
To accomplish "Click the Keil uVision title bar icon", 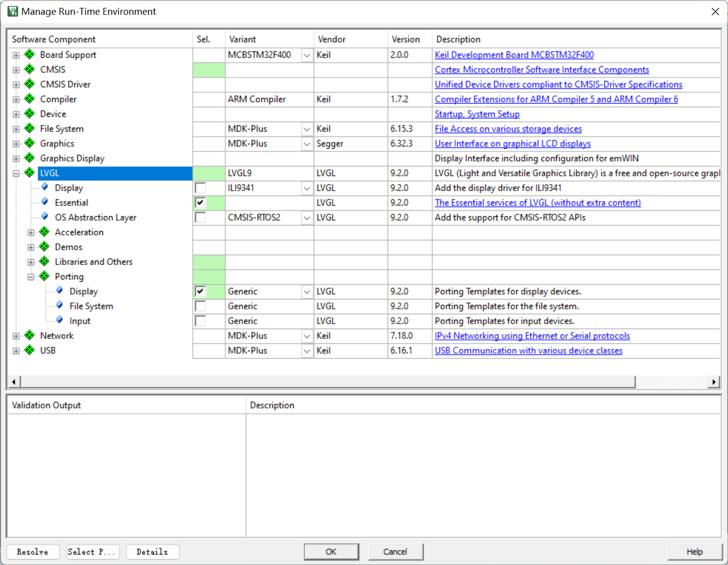I will tap(12, 11).
